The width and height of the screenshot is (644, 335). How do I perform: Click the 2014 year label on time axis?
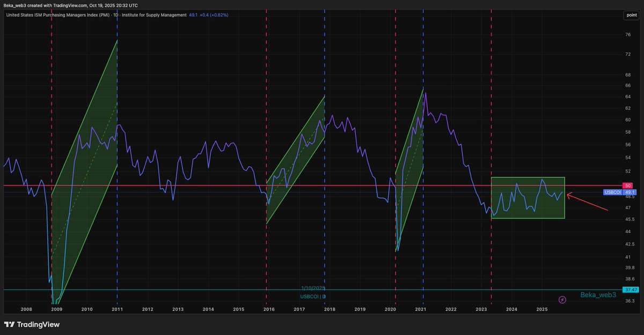(208, 309)
